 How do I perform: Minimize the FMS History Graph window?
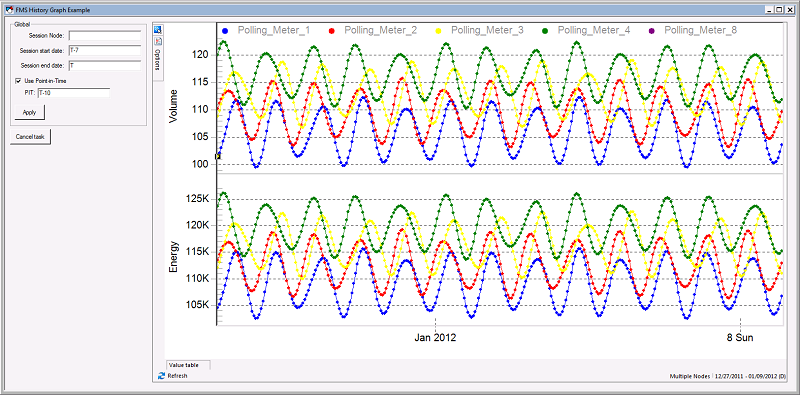coord(770,9)
